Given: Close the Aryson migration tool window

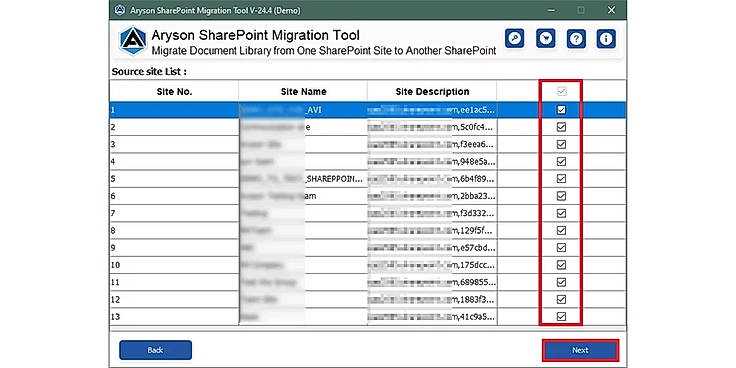Looking at the screenshot, I should 611,10.
